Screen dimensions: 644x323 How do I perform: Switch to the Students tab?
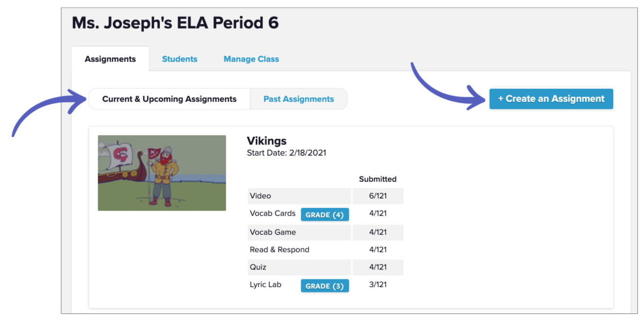pyautogui.click(x=180, y=59)
